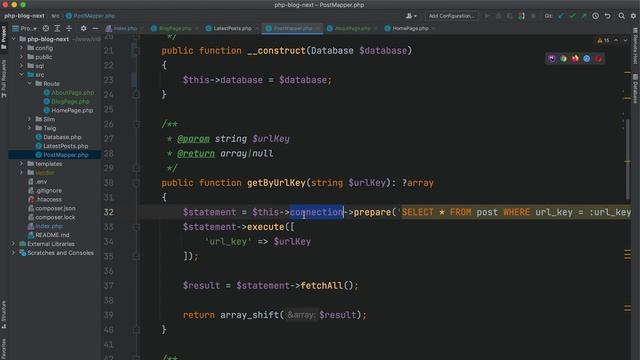Select composer.json in project tree
This screenshot has height=360, width=640.
coord(51,208)
